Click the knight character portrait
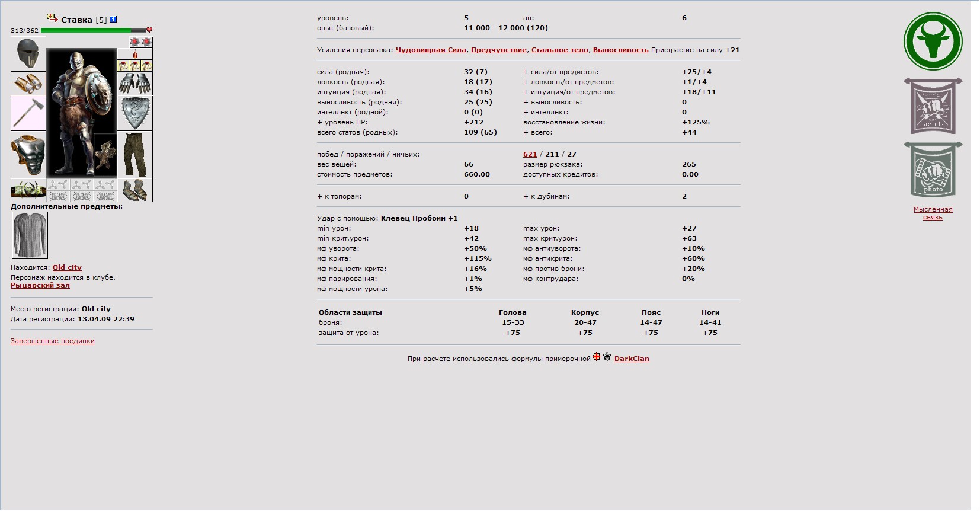 tap(82, 113)
